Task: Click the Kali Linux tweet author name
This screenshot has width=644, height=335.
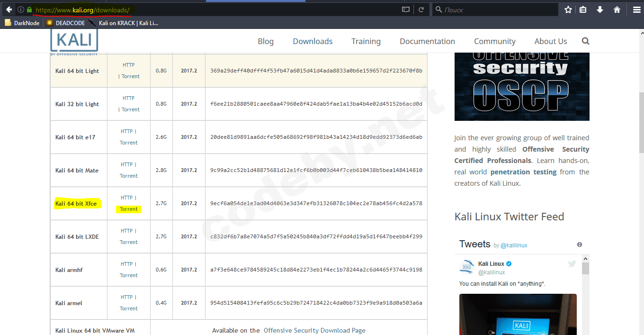Action: tap(491, 263)
